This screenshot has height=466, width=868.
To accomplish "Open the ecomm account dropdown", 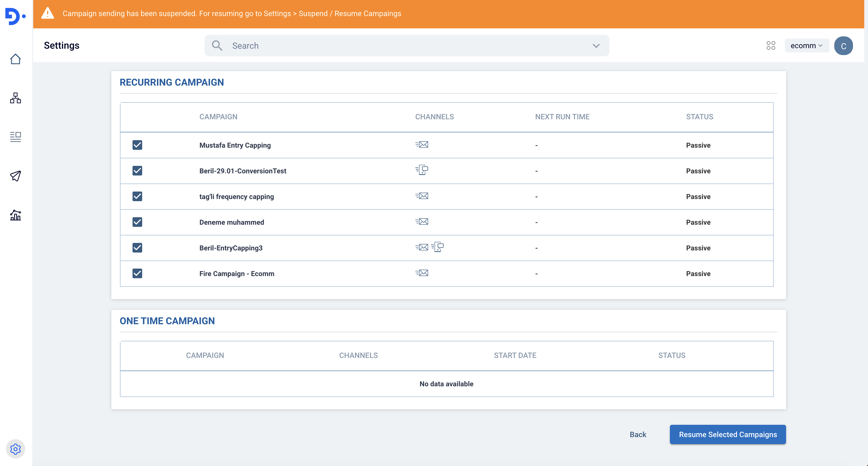I will coord(806,46).
